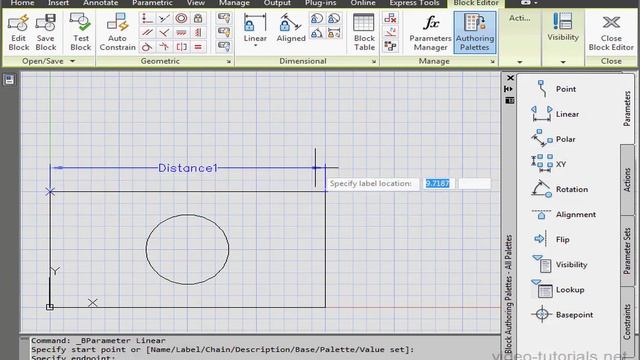The image size is (640, 360).
Task: Expand the collapsed Action Parameters panel arrow
Action: point(520,62)
